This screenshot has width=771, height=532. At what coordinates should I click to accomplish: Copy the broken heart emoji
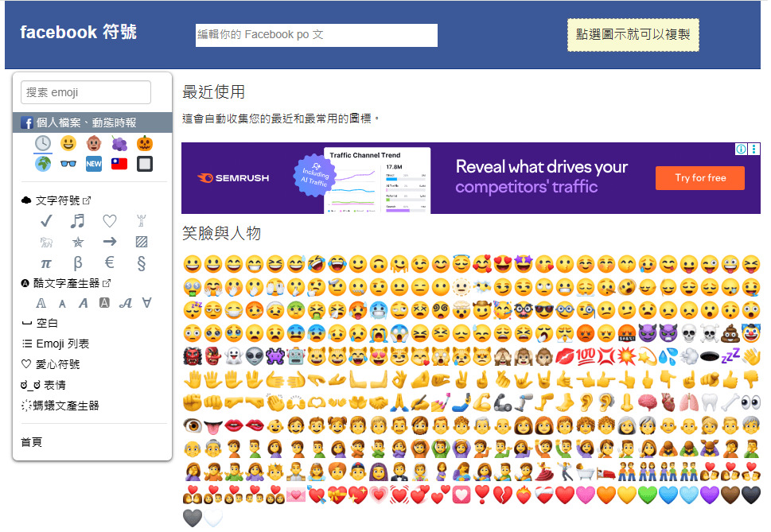[x=503, y=495]
